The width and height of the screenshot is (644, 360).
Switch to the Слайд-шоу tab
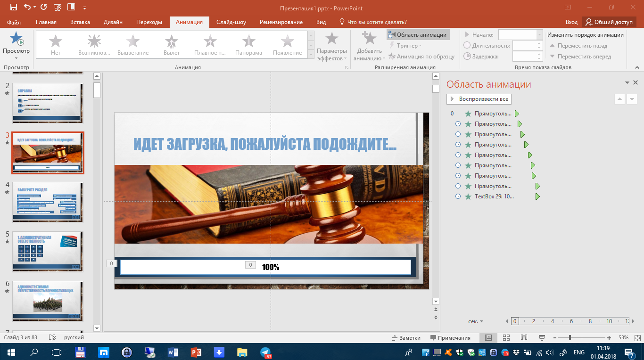click(231, 22)
